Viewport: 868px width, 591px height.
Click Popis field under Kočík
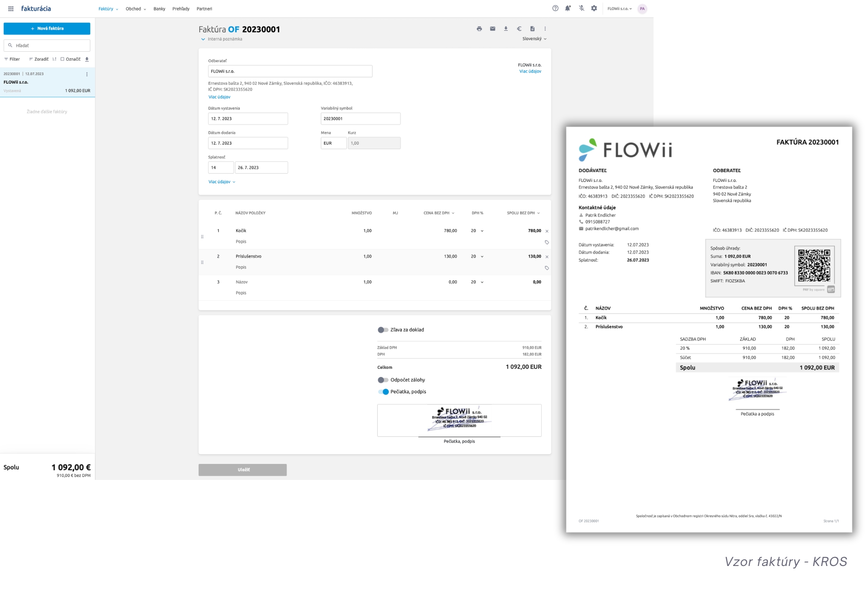241,242
